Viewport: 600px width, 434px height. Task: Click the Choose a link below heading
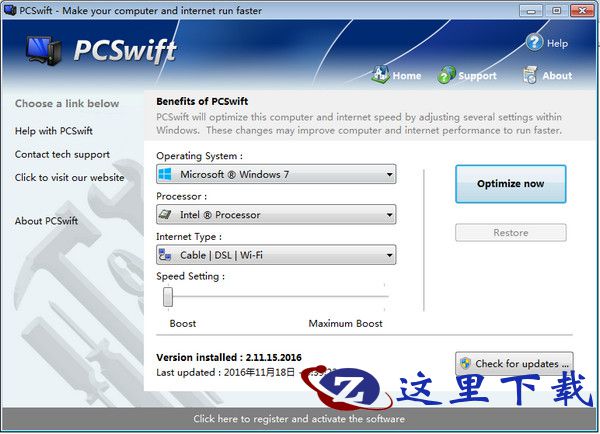tap(67, 104)
